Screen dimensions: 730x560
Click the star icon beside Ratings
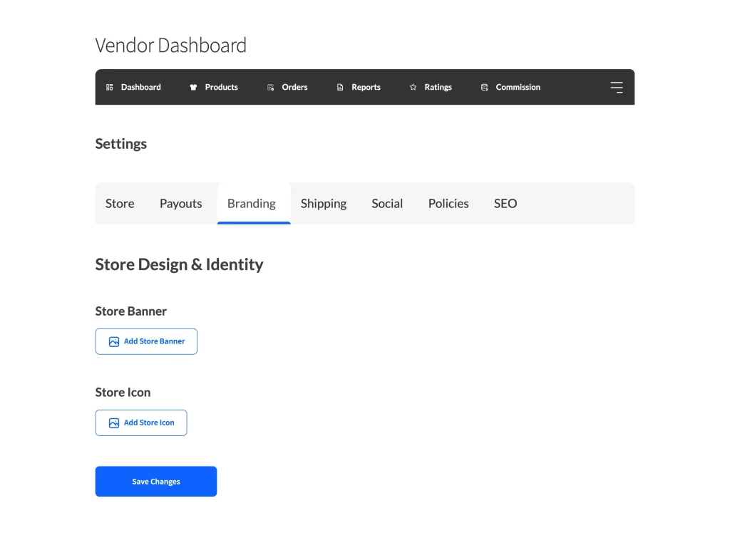click(413, 88)
